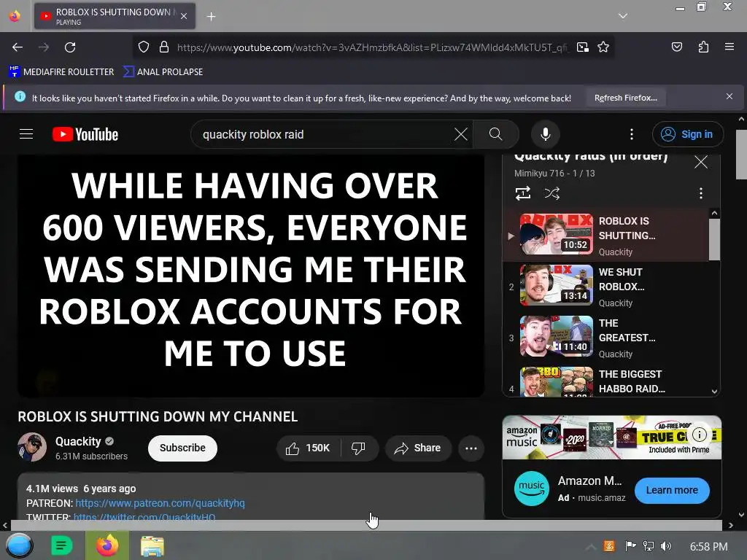
Task: Click the horizontal scrollbar right arrow
Action: click(730, 526)
